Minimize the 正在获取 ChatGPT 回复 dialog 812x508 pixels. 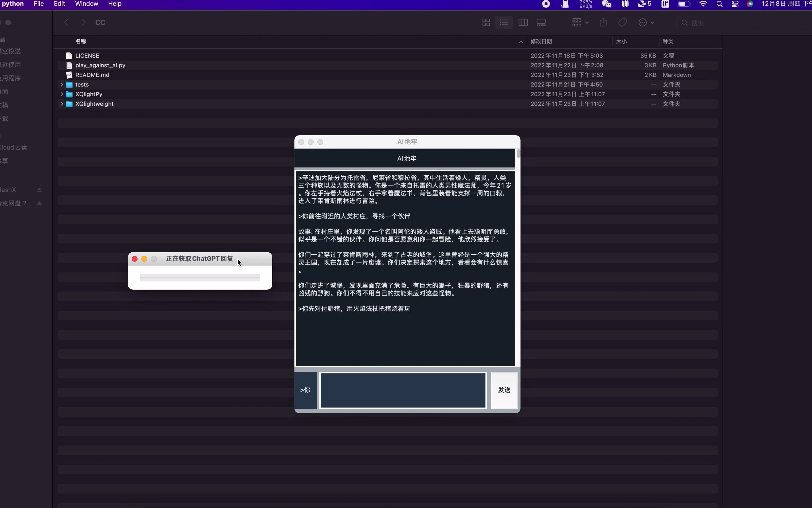144,259
